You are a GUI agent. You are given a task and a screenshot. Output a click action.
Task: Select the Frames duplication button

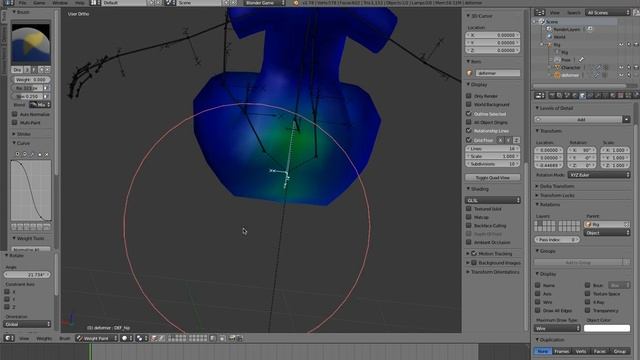click(562, 351)
